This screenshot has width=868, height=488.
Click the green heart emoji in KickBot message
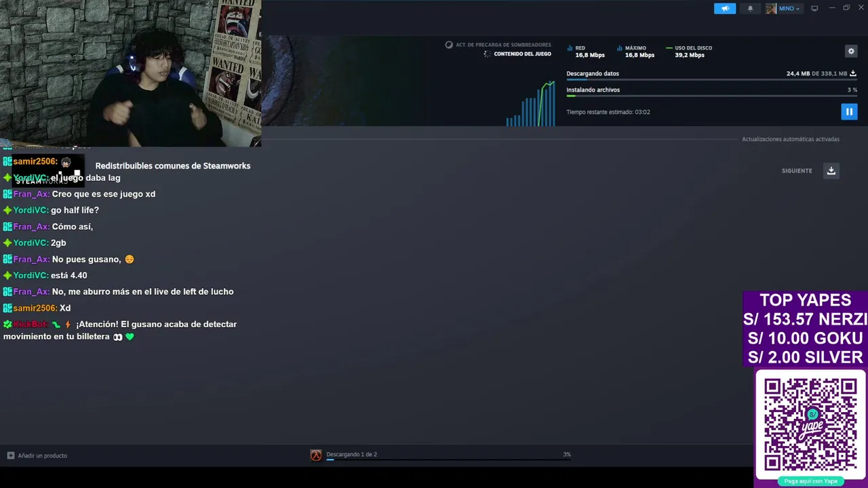[130, 336]
